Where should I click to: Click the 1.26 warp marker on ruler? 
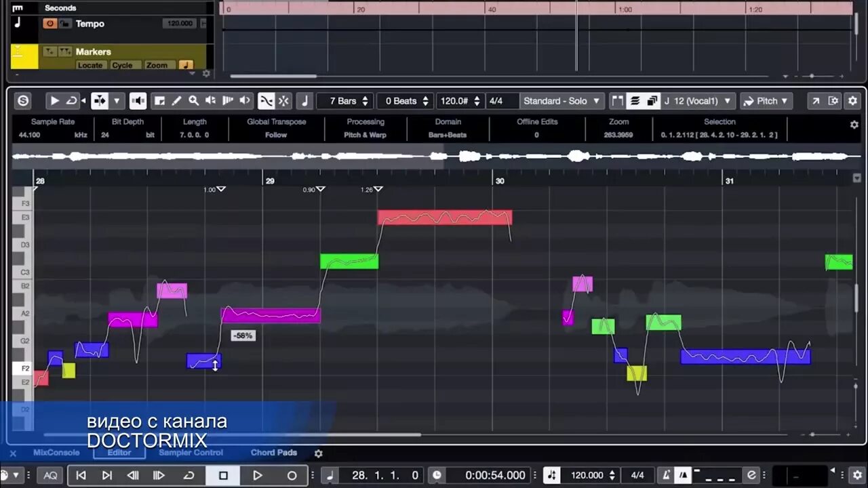(378, 189)
